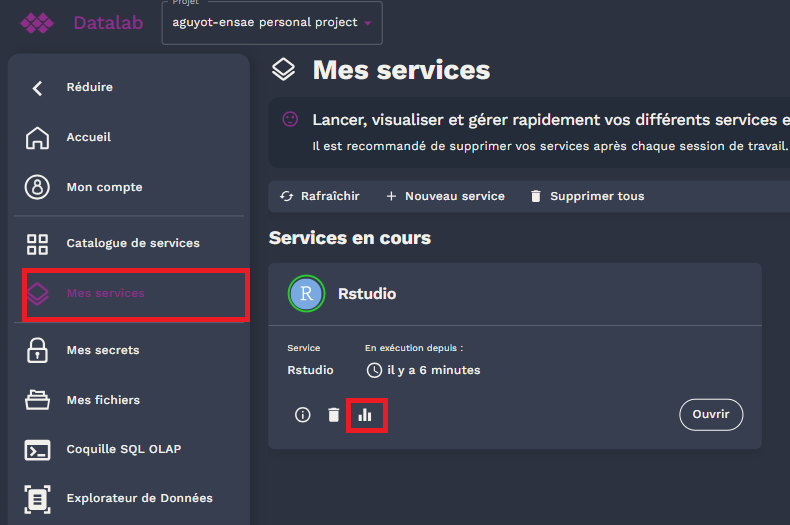Image resolution: width=790 pixels, height=525 pixels.
Task: Click the Coquille SQL OLAP terminal icon
Action: tap(37, 450)
